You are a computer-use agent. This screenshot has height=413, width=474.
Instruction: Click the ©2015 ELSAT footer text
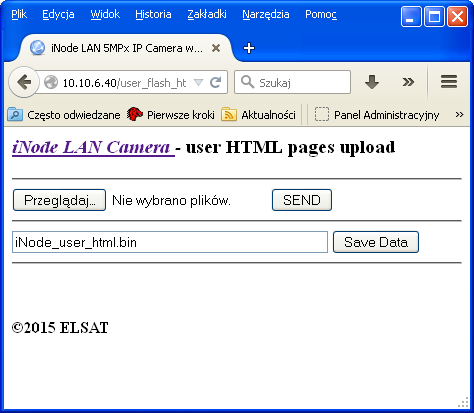coord(60,327)
